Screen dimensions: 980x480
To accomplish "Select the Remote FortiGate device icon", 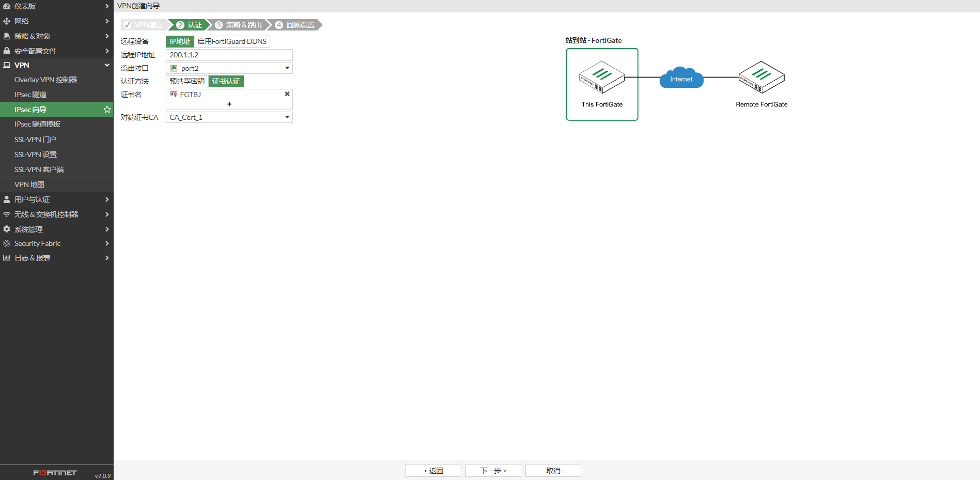I will tap(761, 78).
